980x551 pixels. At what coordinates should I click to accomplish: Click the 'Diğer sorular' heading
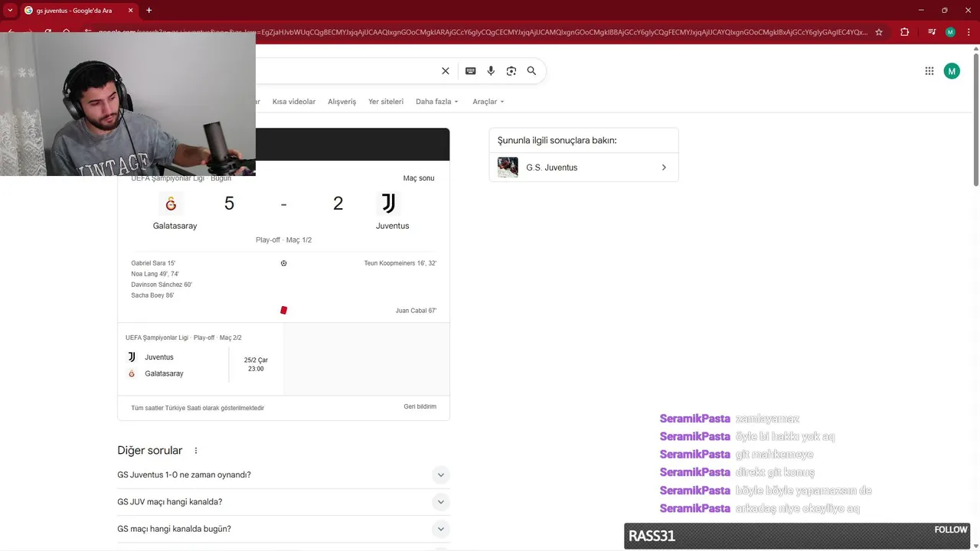(150, 451)
